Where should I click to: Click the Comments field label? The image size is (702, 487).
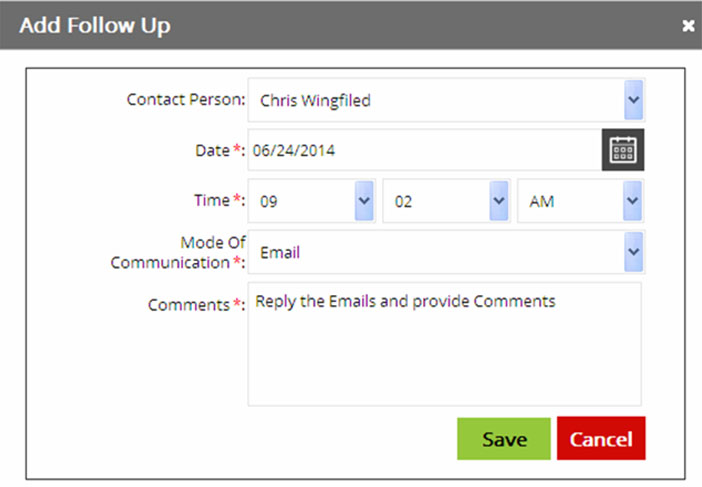click(x=197, y=305)
